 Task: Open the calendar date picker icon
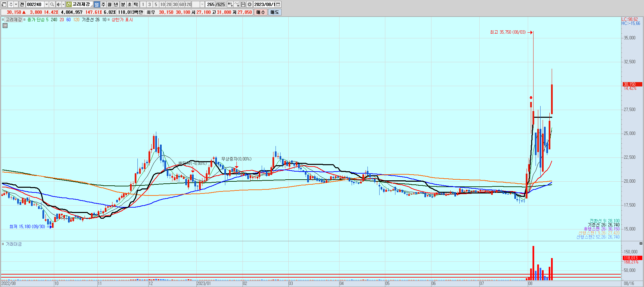point(278,4)
